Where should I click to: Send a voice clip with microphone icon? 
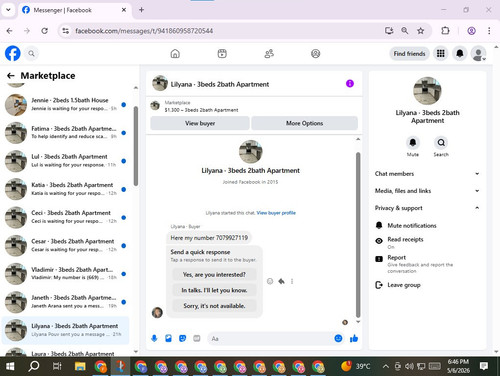[x=154, y=339]
